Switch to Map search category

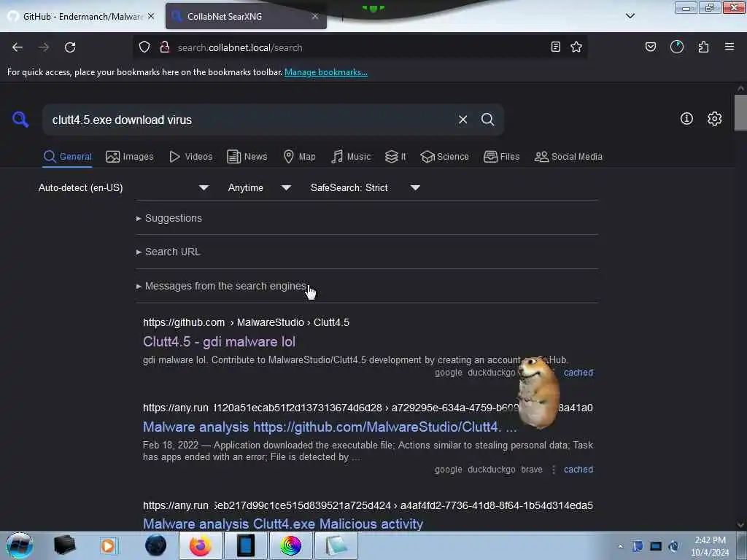coord(299,157)
